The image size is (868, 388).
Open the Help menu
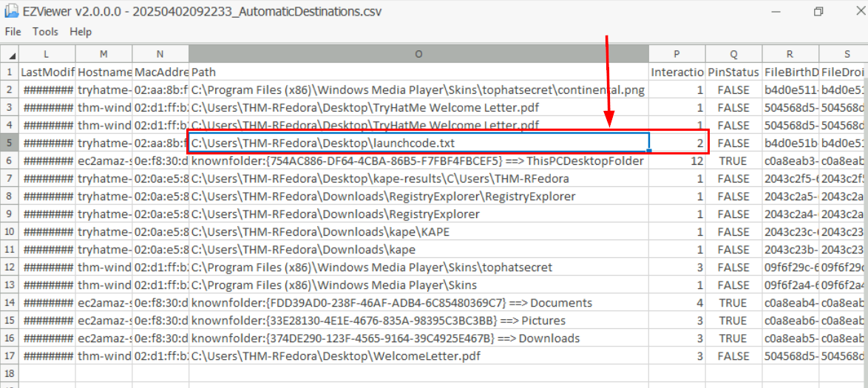coord(81,32)
